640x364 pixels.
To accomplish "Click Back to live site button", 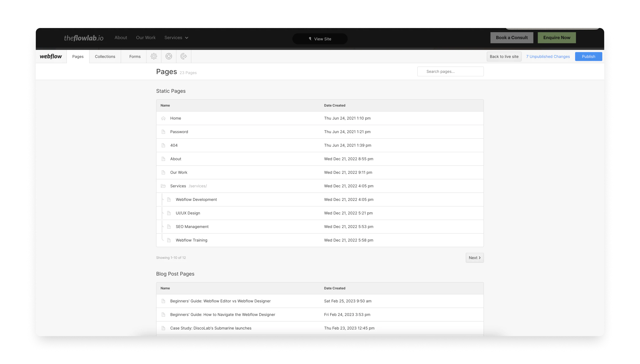I will tap(504, 56).
